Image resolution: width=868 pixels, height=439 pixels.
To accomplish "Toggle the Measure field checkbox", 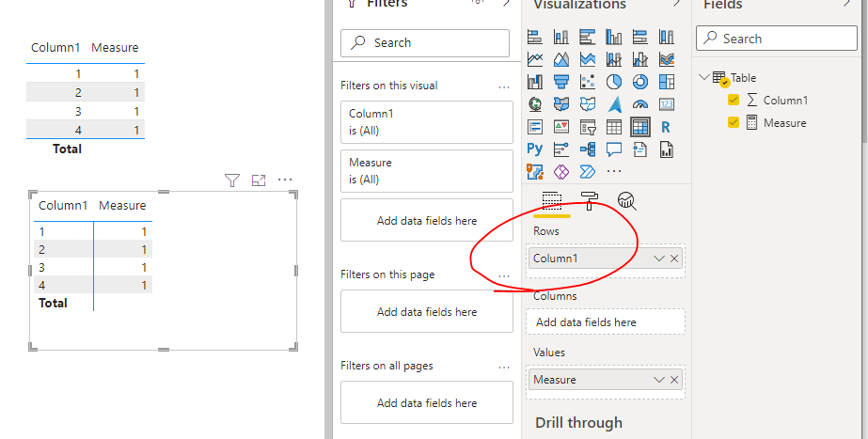I will [x=734, y=122].
